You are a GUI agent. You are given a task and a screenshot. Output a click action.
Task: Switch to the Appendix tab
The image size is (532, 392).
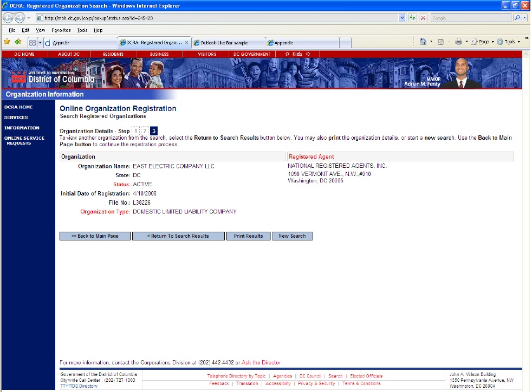click(302, 43)
